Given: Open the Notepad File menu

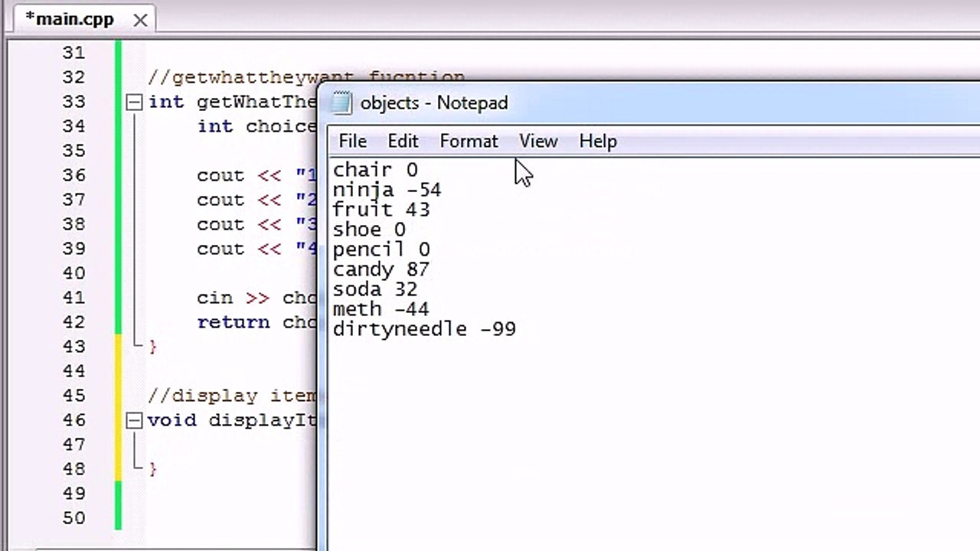Looking at the screenshot, I should pos(352,142).
